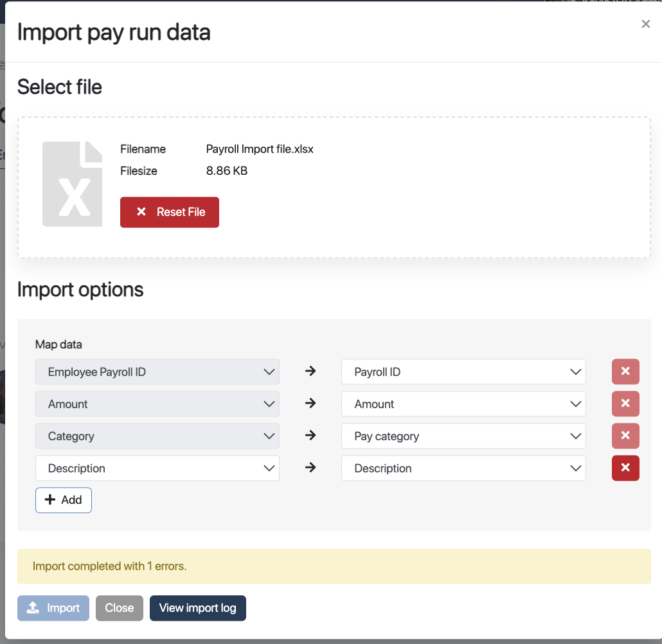Open the Pay category target dropdown

(x=463, y=436)
